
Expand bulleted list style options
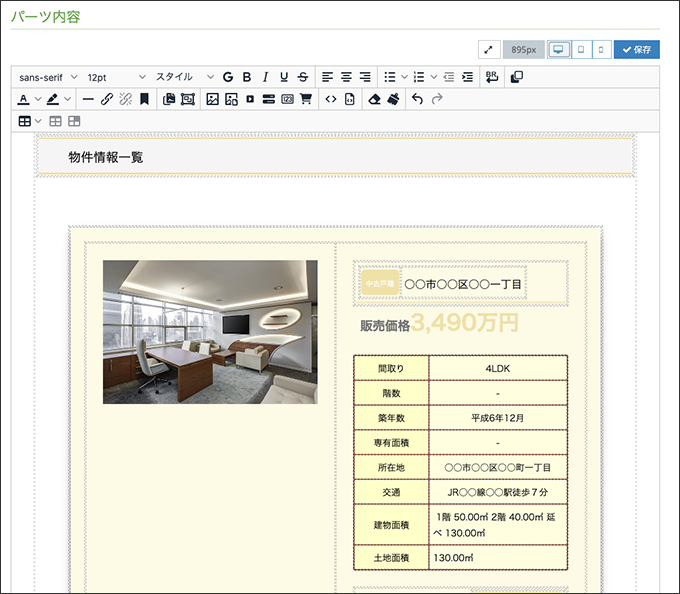click(x=404, y=77)
